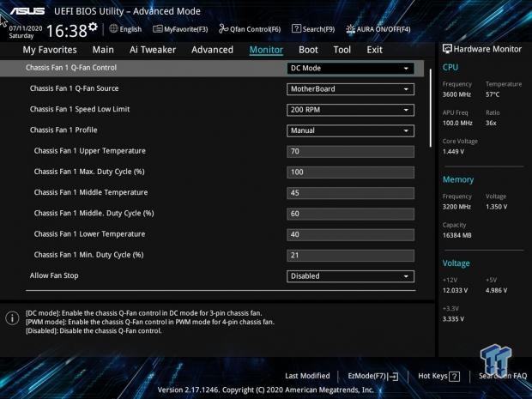Open the Speed Low Limit 200 RPM dropdown
This screenshot has height=399, width=532.
point(350,110)
